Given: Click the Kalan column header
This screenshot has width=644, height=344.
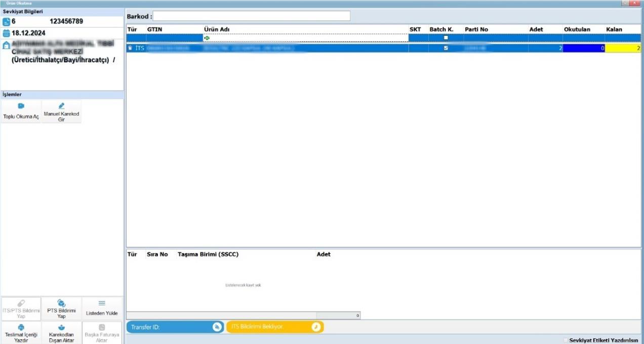Looking at the screenshot, I should point(614,29).
